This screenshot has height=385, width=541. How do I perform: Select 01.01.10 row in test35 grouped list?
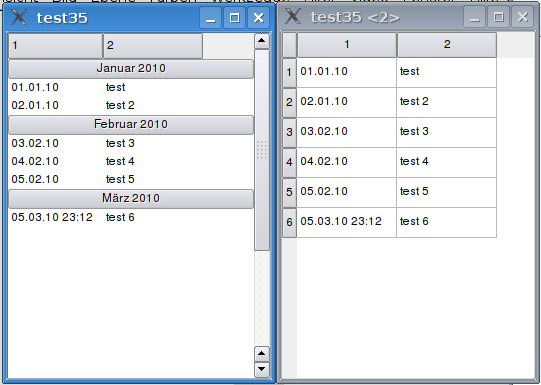point(131,87)
